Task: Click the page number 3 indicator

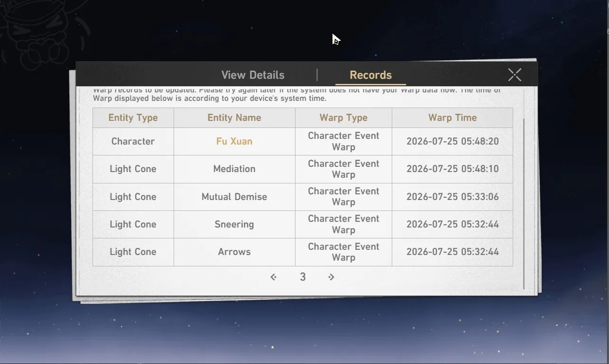Action: 303,277
